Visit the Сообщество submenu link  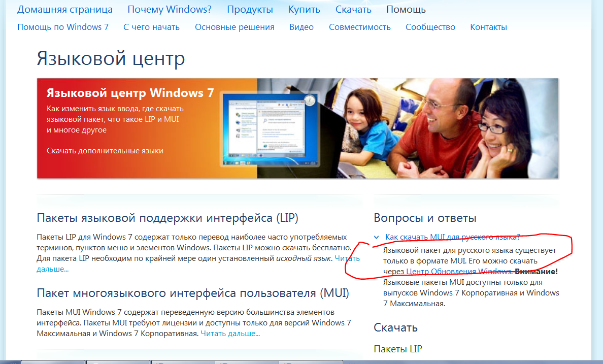[x=430, y=27]
